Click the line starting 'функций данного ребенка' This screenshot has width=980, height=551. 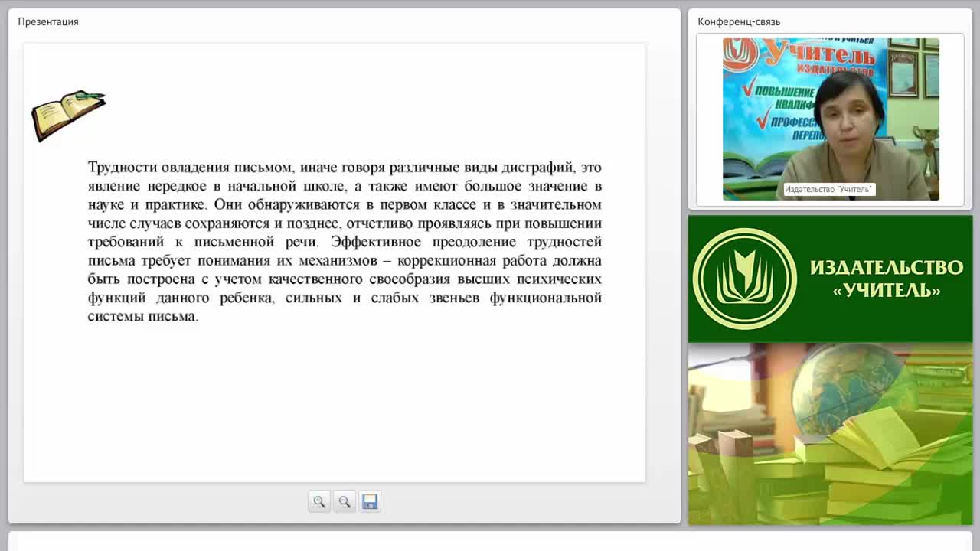345,298
